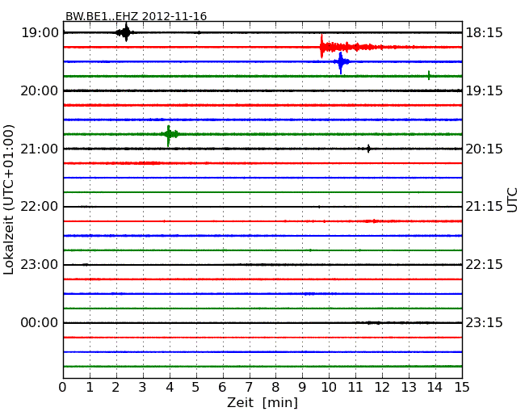Click the plot title BW.BE1..EHZ 2012-11-16
Screen dimensions: 525x420
[136, 16]
